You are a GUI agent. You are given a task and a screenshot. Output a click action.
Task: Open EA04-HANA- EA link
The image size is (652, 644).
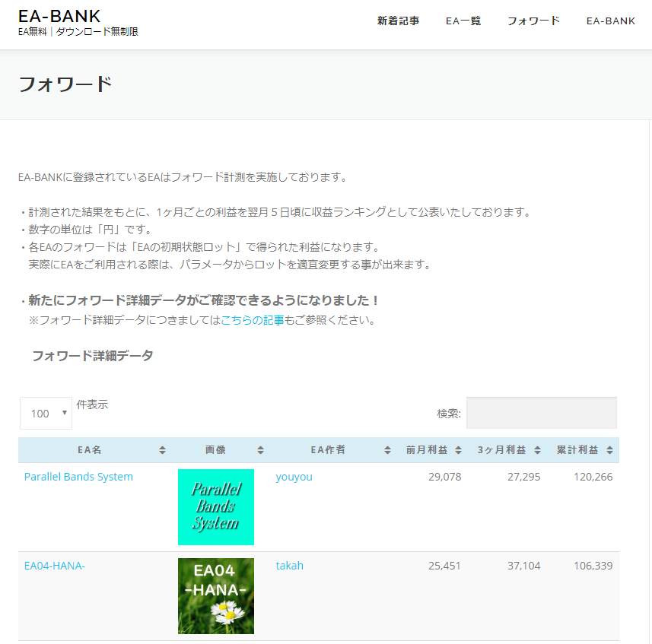[55, 566]
